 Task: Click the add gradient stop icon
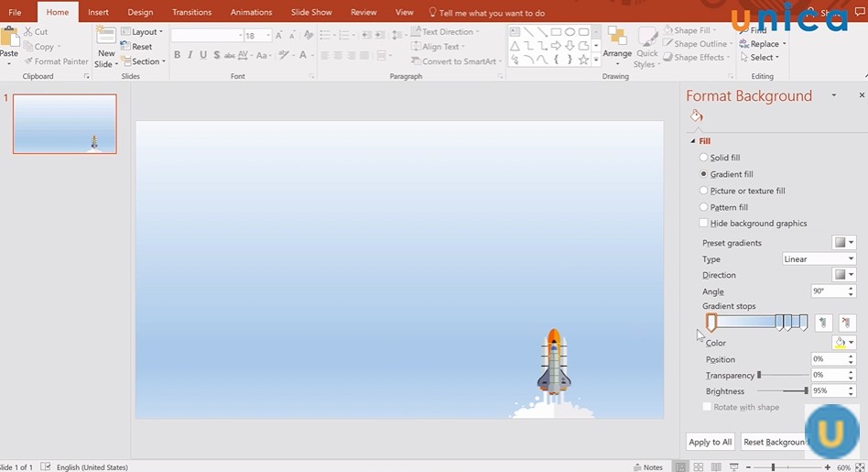pyautogui.click(x=823, y=323)
